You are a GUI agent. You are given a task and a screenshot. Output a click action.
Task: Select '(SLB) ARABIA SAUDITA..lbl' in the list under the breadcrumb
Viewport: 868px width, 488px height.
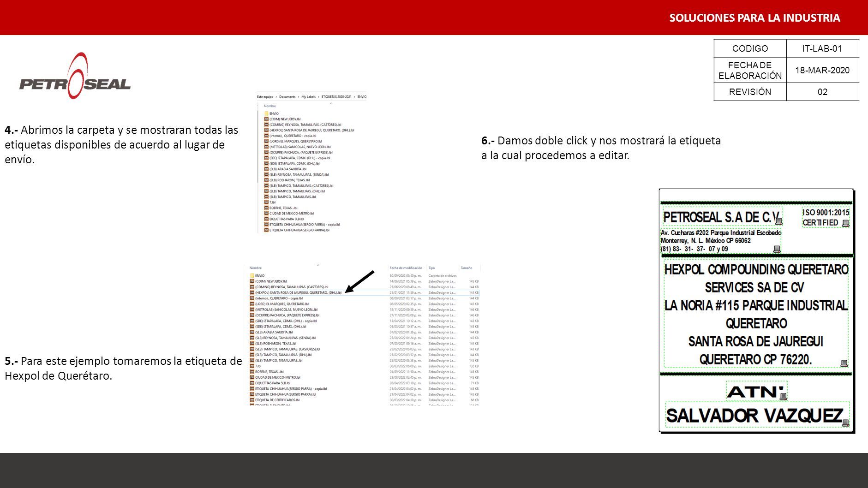pos(288,169)
